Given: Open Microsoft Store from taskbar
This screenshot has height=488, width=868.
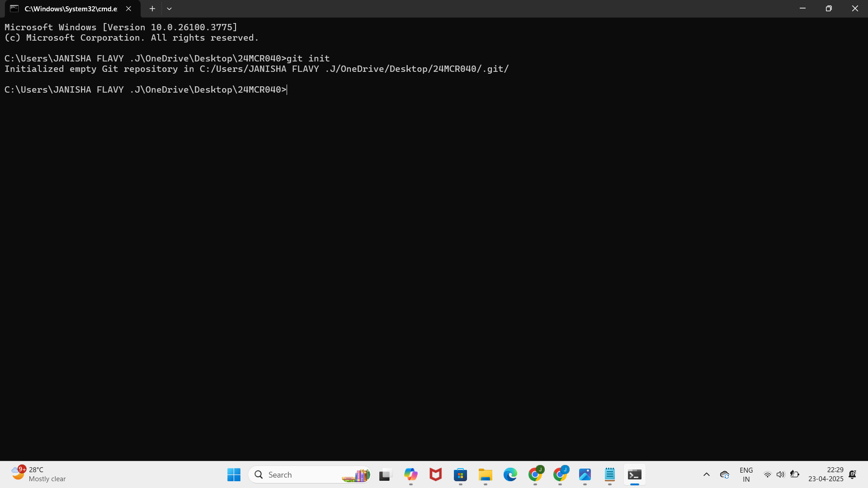Looking at the screenshot, I should click(x=460, y=474).
